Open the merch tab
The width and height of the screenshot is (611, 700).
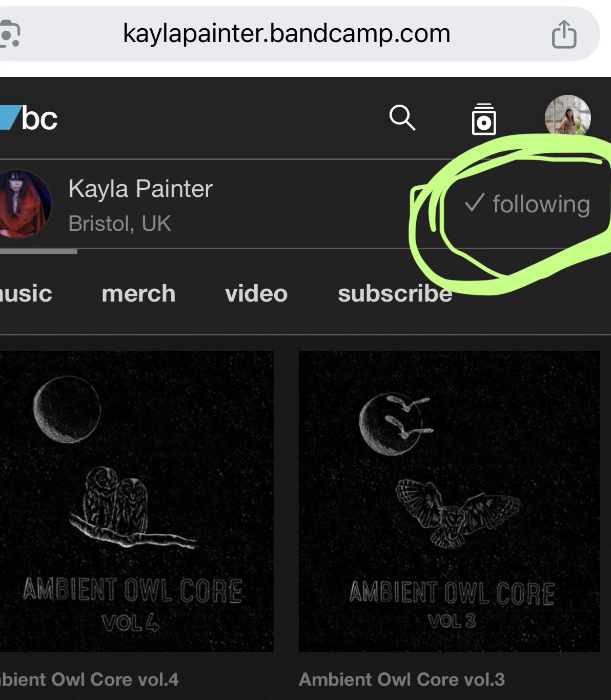click(x=138, y=294)
